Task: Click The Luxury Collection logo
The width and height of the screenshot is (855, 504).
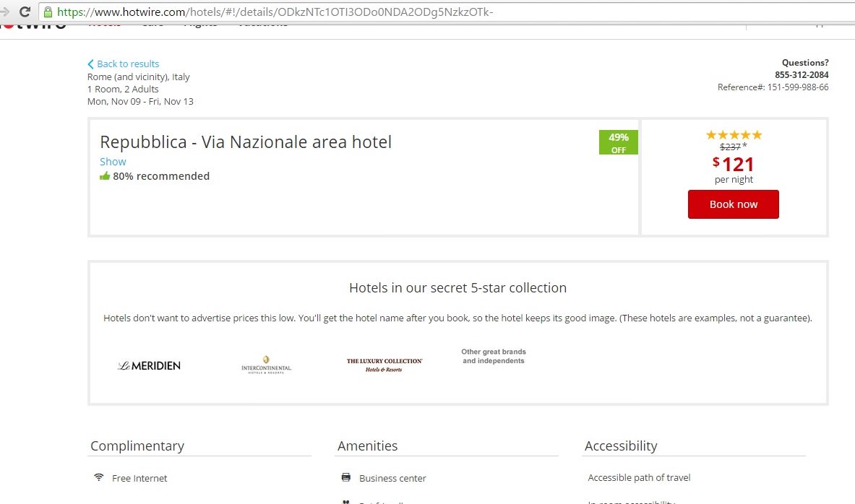Action: [384, 365]
